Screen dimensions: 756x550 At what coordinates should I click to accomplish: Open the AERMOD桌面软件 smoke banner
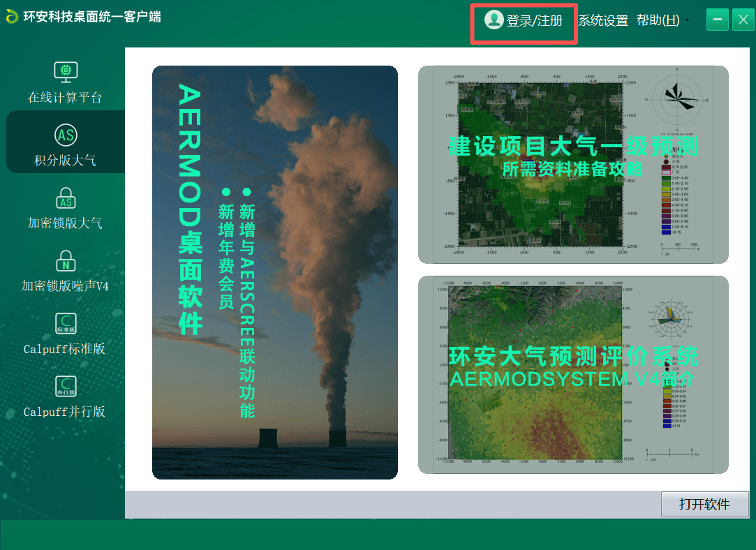coord(275,272)
